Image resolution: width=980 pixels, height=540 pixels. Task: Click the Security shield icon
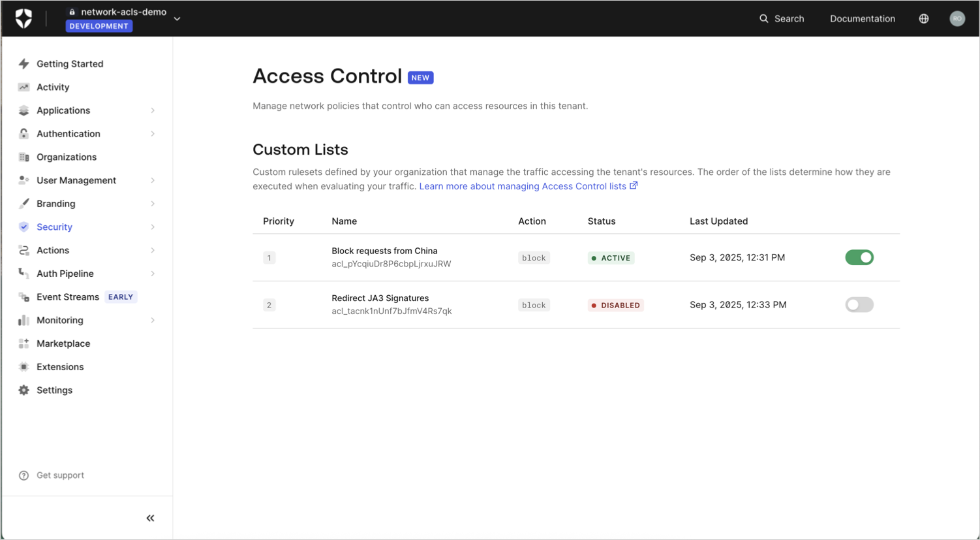(x=23, y=227)
